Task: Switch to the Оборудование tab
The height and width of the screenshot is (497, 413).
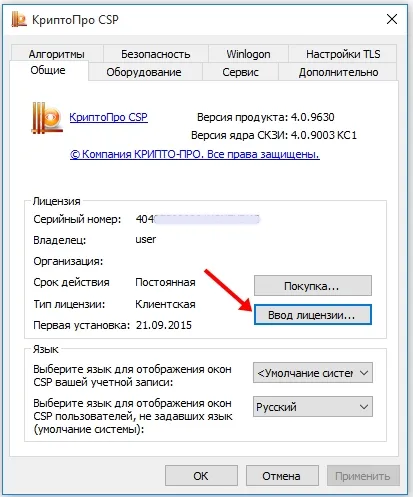Action: click(144, 72)
